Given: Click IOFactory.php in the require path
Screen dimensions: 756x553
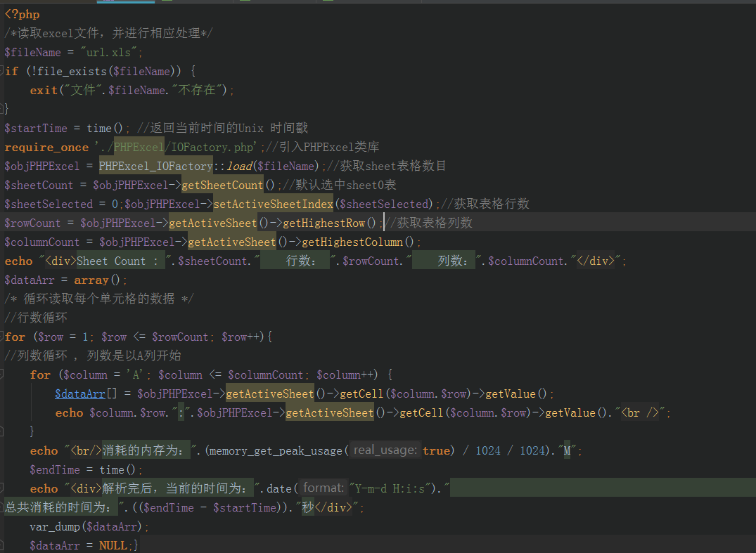Looking at the screenshot, I should pyautogui.click(x=212, y=148).
